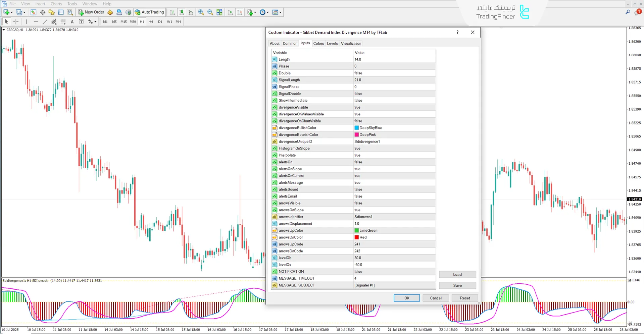Click the Tile Windows icon

219,12
